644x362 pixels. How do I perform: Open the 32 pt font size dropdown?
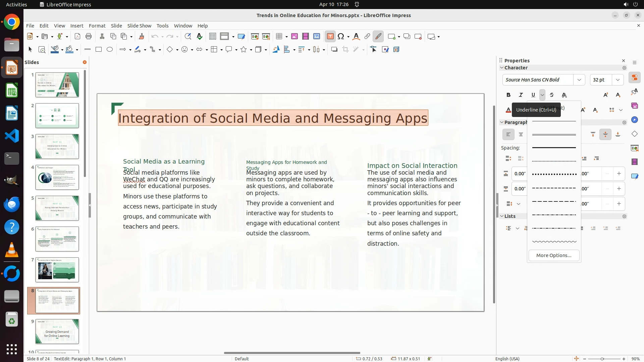[618, 80]
